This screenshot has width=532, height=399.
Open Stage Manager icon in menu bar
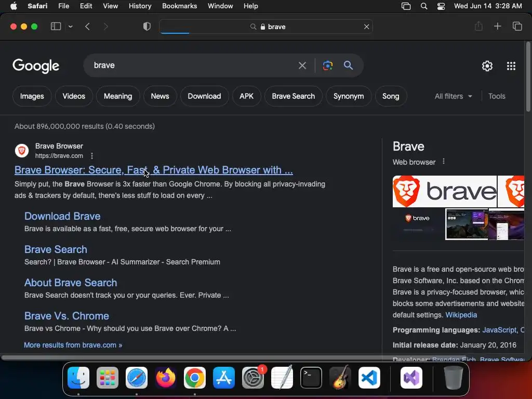click(406, 6)
